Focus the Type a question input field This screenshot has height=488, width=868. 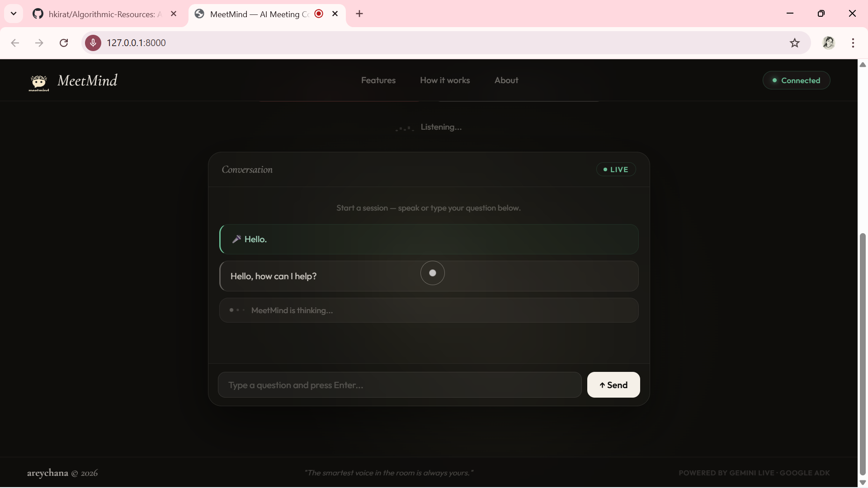(x=400, y=385)
